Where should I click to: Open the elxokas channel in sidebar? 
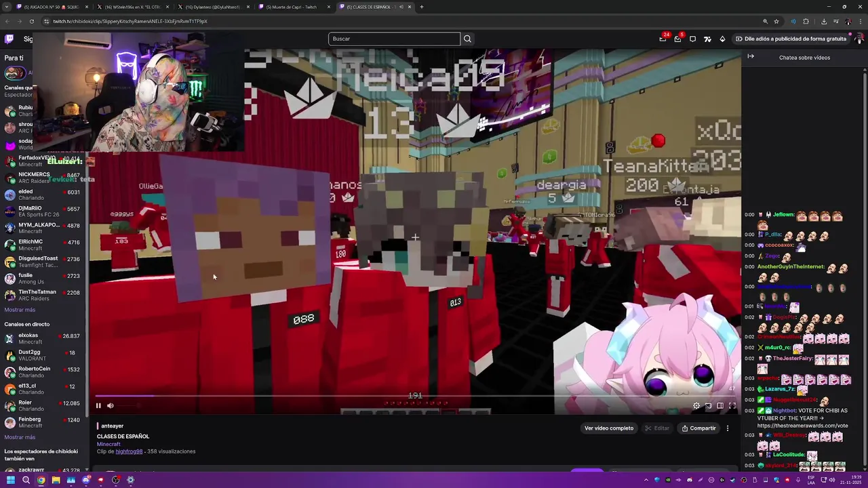[43, 338]
